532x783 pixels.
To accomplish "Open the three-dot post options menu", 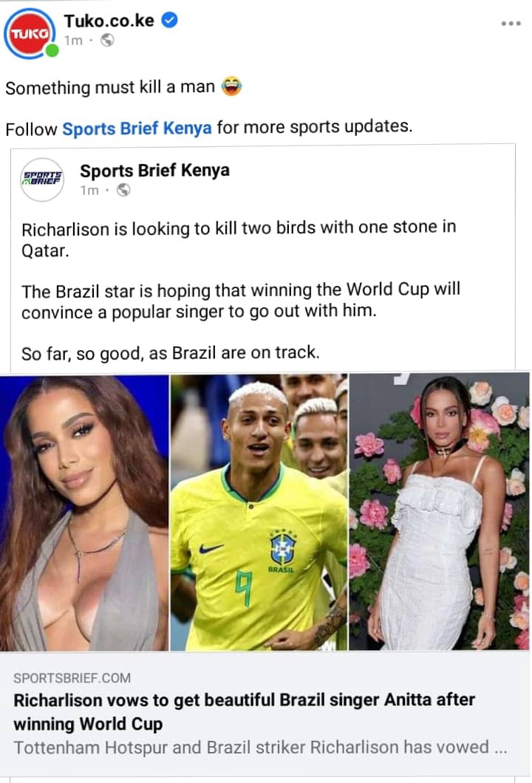I will [511, 24].
